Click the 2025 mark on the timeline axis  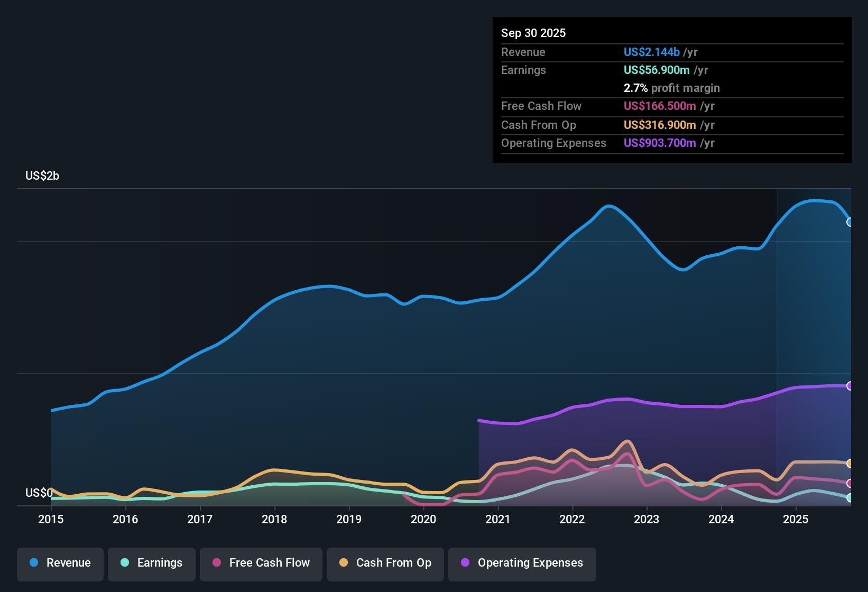click(796, 520)
